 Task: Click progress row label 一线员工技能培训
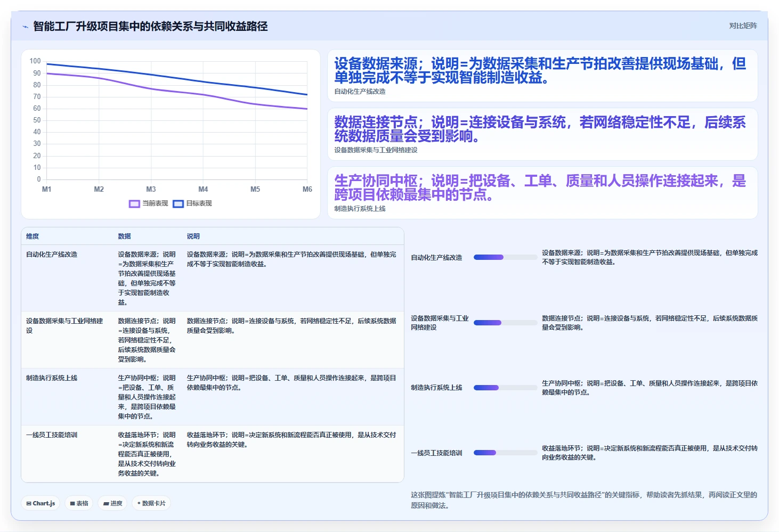(x=436, y=453)
